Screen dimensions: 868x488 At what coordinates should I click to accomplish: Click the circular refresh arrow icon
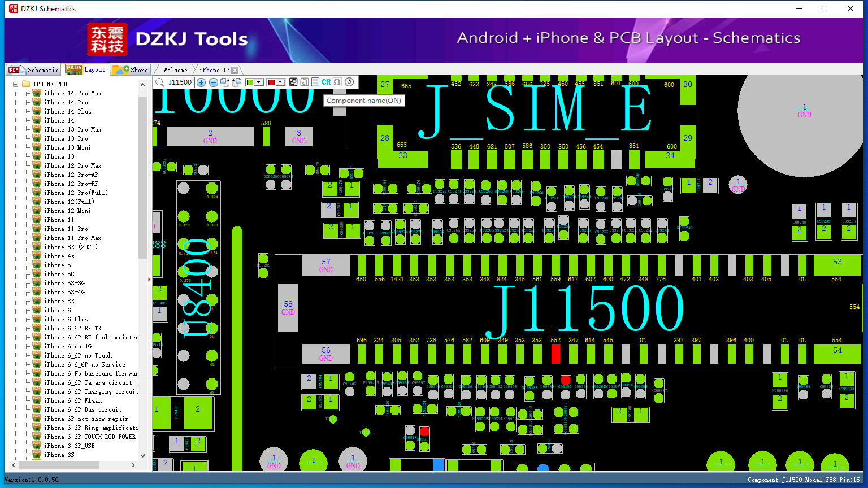349,82
